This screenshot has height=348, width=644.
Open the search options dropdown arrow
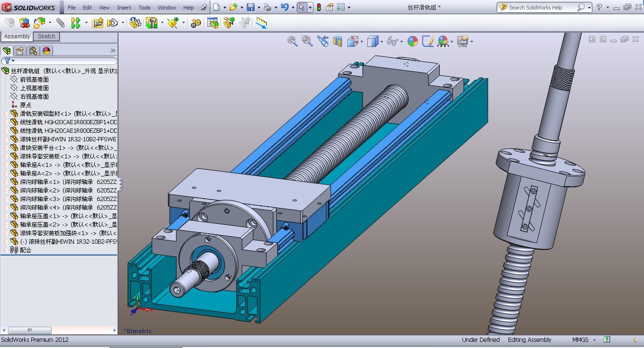coord(589,8)
